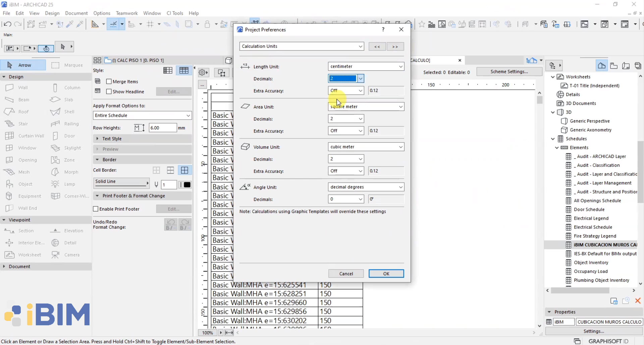The height and width of the screenshot is (345, 644).
Task: Open the Angle Unit dropdown
Action: (x=366, y=187)
